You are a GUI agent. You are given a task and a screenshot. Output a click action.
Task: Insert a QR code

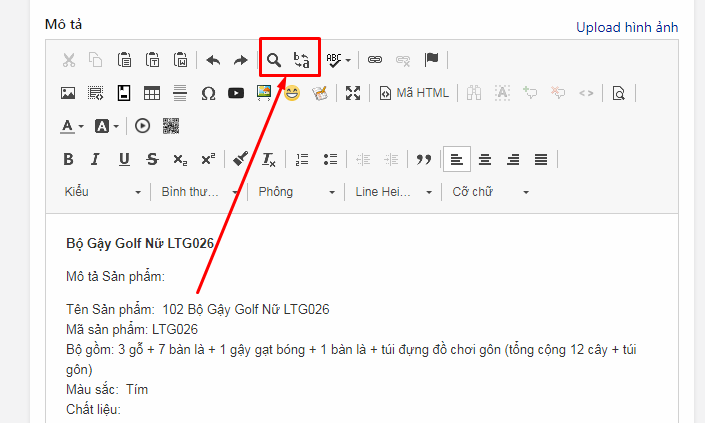[171, 126]
